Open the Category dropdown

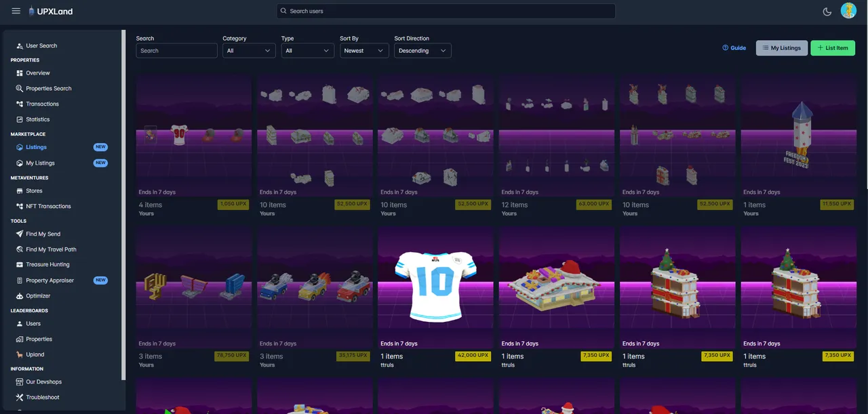coord(249,51)
